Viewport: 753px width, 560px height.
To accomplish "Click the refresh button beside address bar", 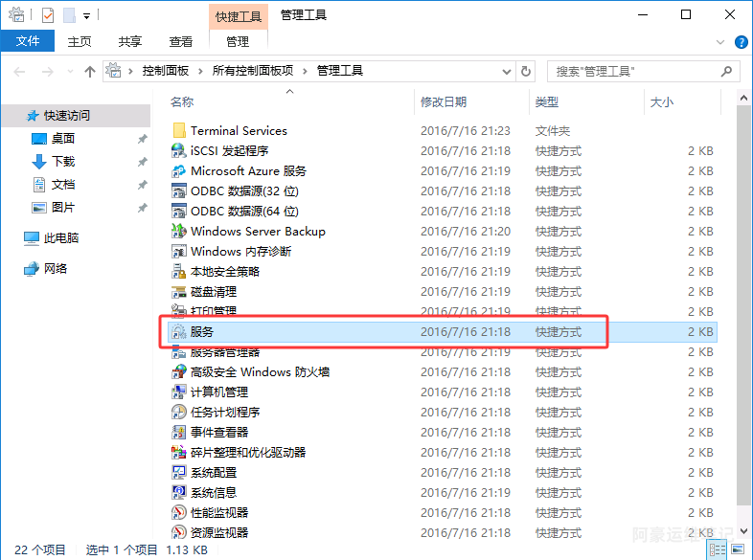I will coord(525,71).
